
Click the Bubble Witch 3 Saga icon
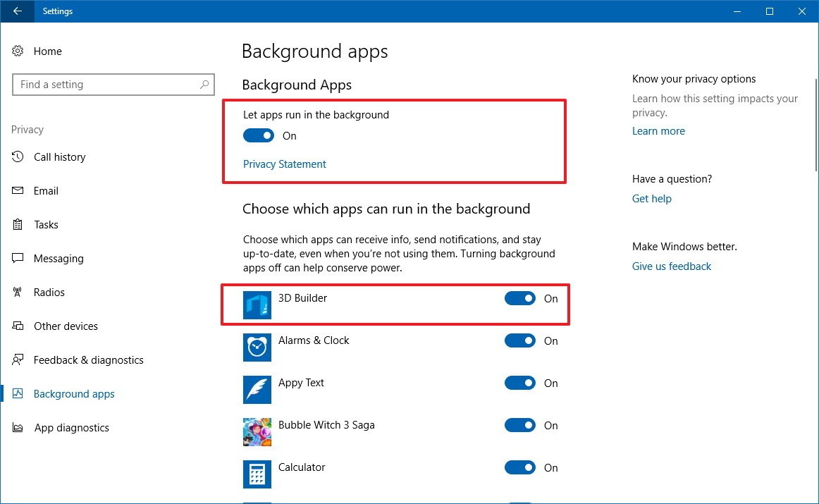point(257,432)
